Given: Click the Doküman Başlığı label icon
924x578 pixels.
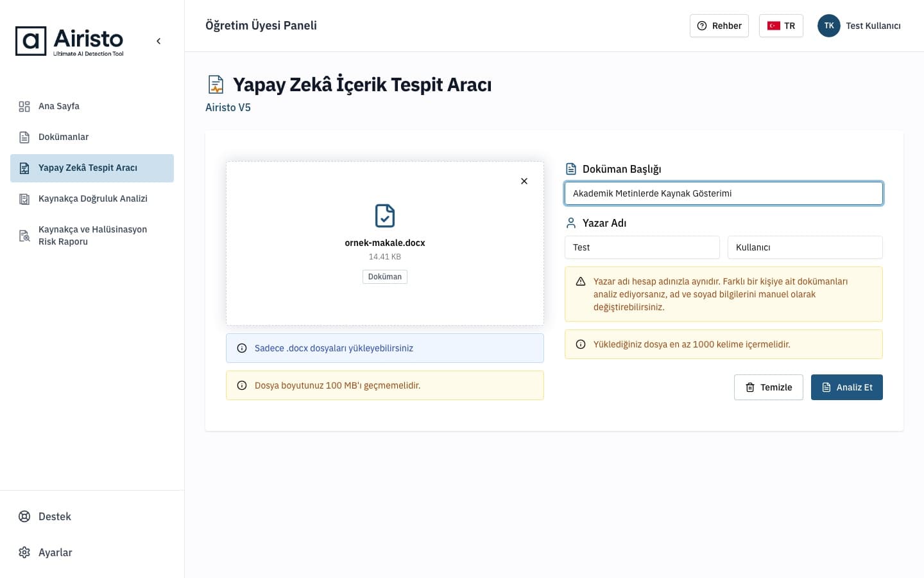Looking at the screenshot, I should 571,169.
